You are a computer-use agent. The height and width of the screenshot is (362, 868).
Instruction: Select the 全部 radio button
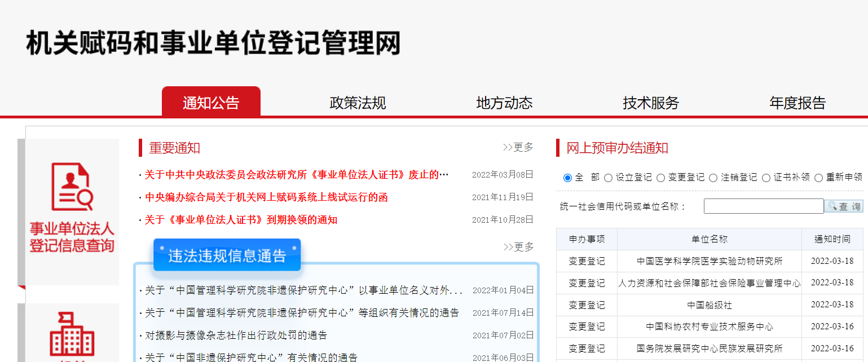tap(567, 178)
